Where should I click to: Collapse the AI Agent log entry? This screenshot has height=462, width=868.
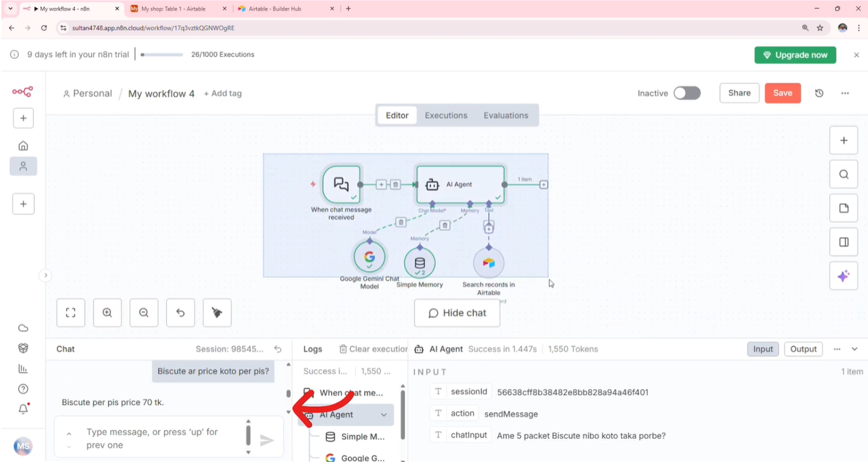pyautogui.click(x=384, y=415)
